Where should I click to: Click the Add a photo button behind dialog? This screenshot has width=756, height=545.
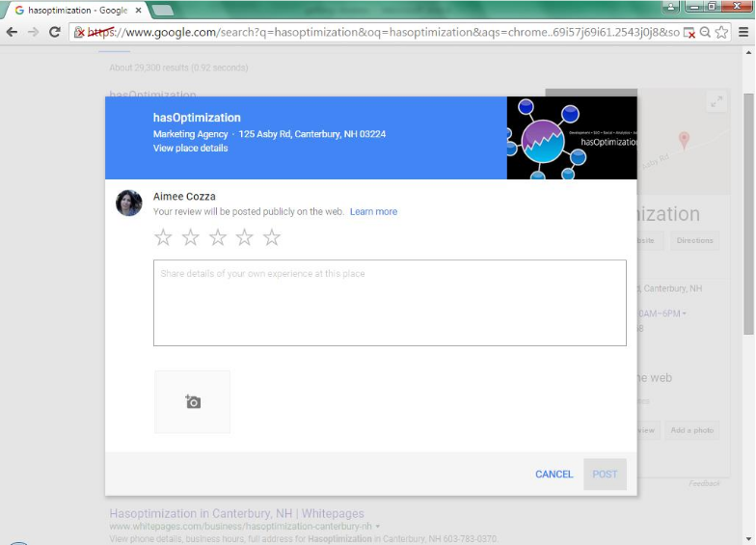click(692, 430)
